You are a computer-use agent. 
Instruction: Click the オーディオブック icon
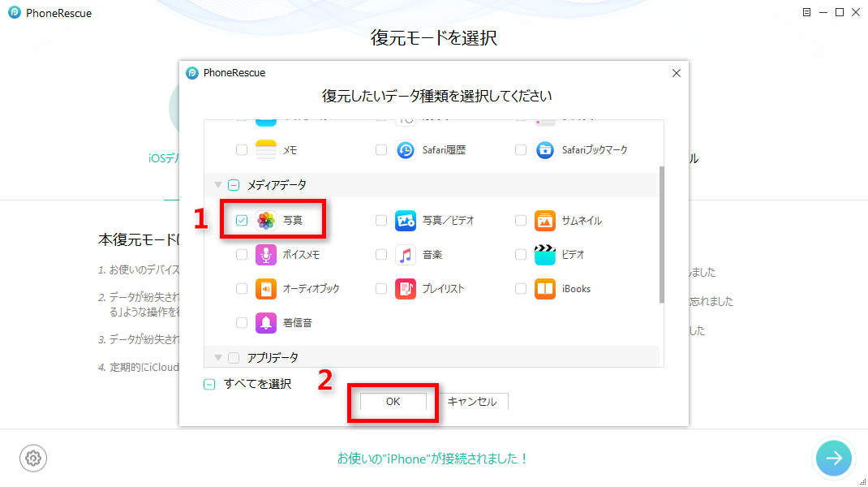tap(266, 289)
